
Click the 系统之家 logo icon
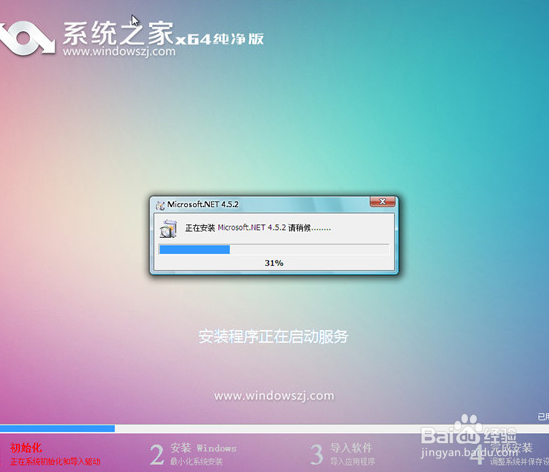click(27, 38)
